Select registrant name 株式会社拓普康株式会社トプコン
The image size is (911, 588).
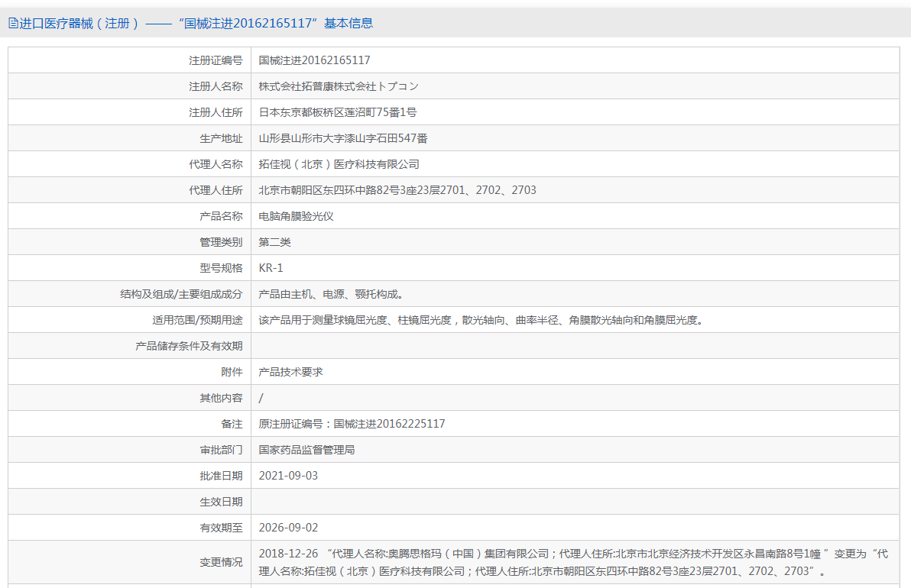click(x=339, y=86)
